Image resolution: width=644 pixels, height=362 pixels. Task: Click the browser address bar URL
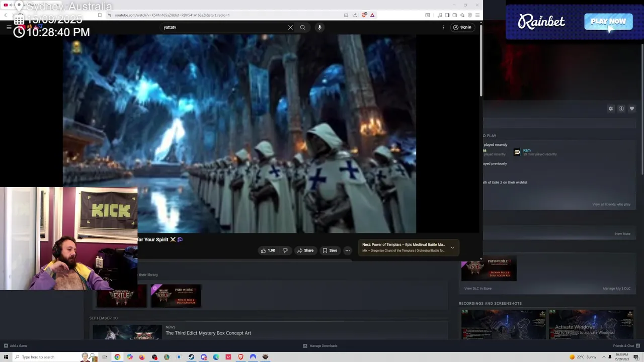[x=172, y=15]
